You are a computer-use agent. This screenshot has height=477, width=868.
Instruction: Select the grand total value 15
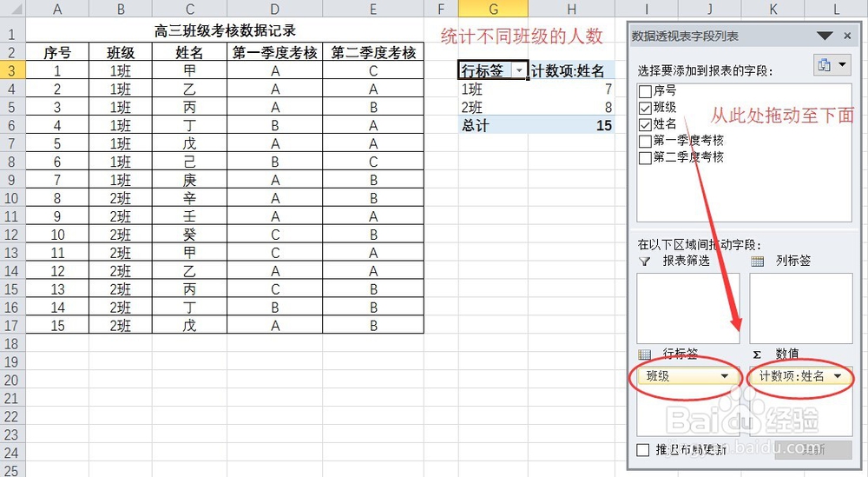[x=571, y=126]
